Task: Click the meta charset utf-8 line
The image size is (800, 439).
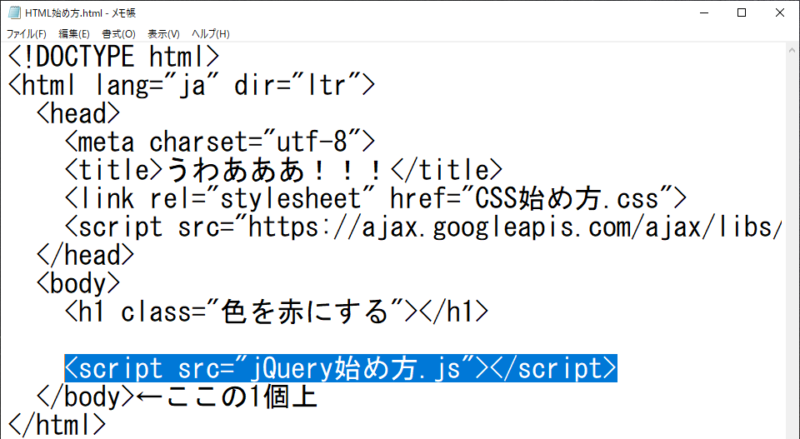Action: click(x=220, y=142)
